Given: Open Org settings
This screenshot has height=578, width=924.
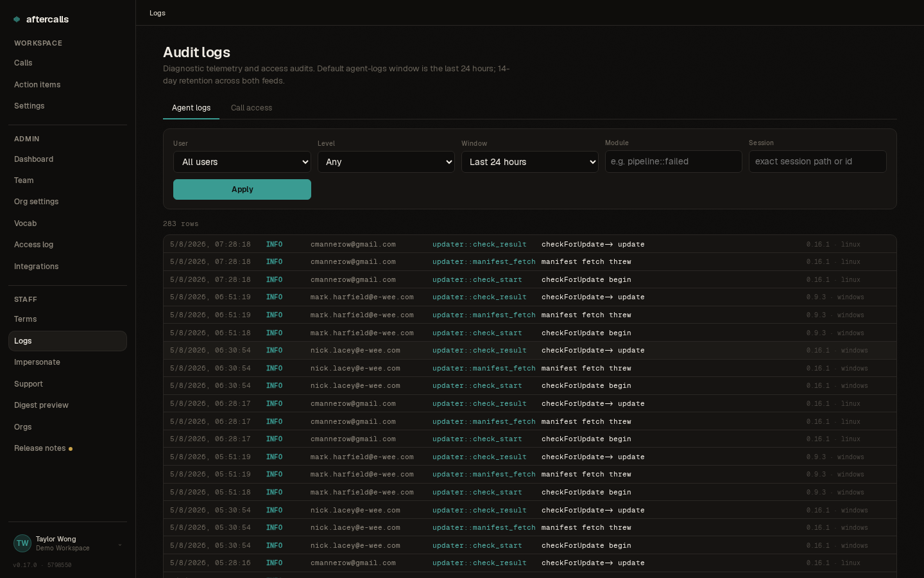Looking at the screenshot, I should pos(67,202).
